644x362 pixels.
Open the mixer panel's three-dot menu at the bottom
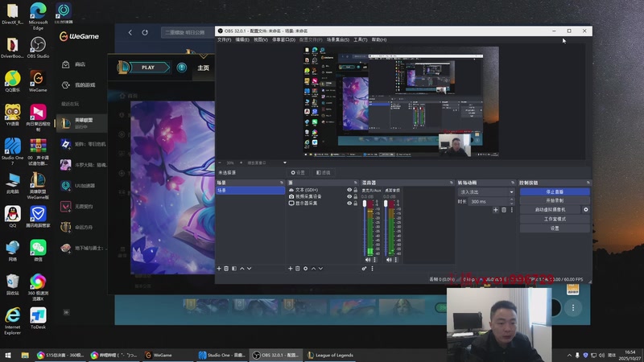[x=373, y=269]
